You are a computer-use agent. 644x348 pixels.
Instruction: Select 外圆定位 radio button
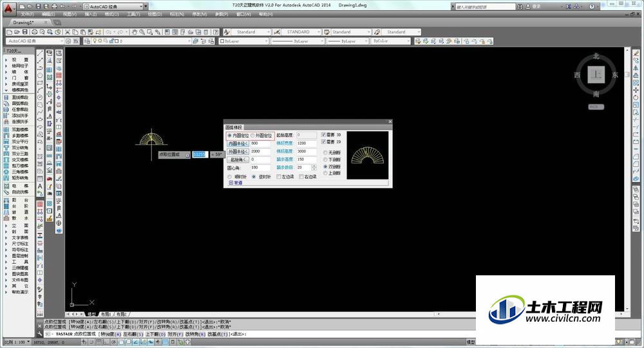point(252,136)
